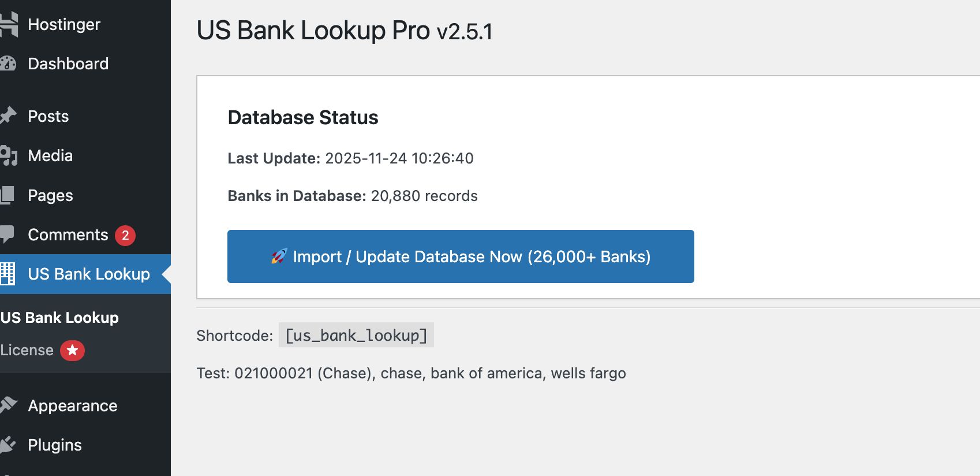
Task: Open the Hostinger menu item
Action: [x=64, y=24]
